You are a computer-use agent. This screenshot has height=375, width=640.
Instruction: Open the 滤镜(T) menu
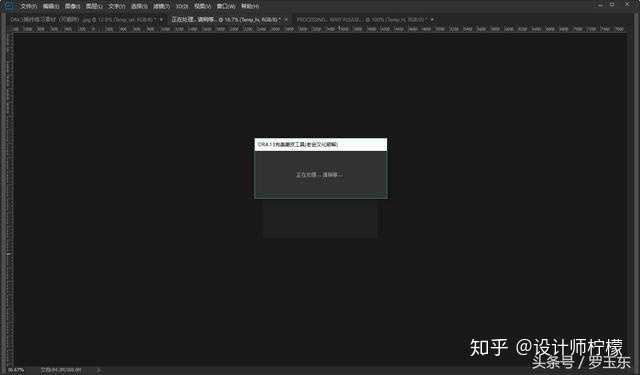[162, 7]
